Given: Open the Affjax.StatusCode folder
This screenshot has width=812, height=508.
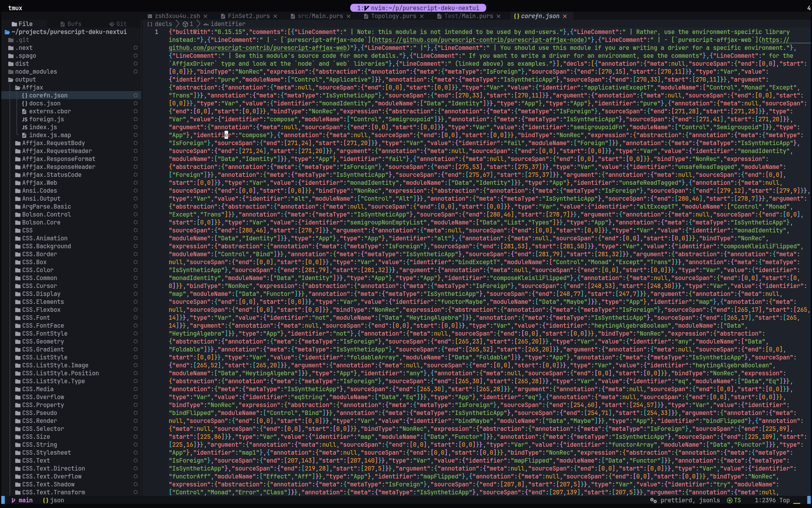Looking at the screenshot, I should pos(48,175).
